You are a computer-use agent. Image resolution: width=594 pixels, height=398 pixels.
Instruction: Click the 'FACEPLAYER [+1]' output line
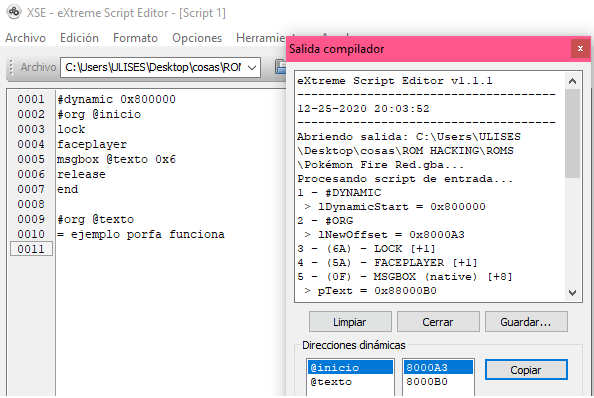pyautogui.click(x=387, y=262)
